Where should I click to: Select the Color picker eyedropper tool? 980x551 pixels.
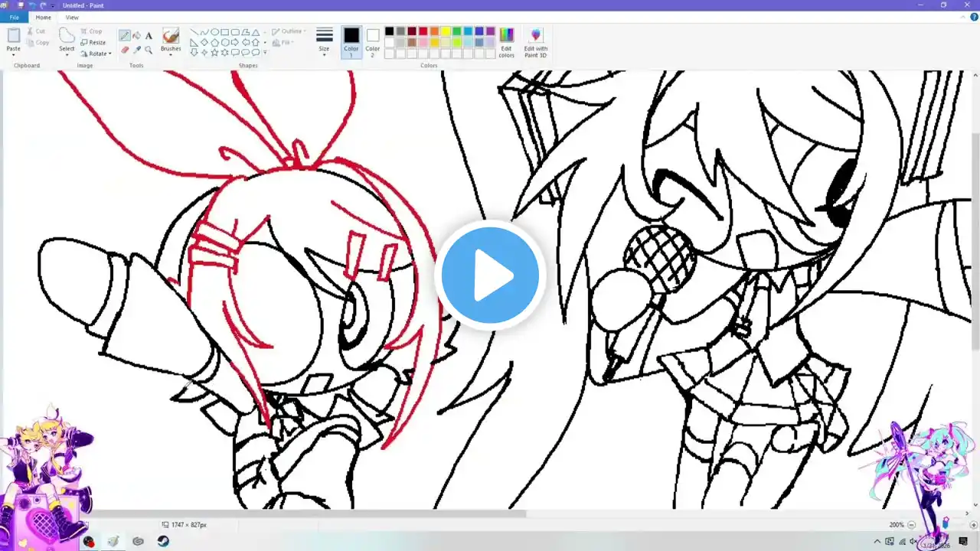tap(136, 50)
